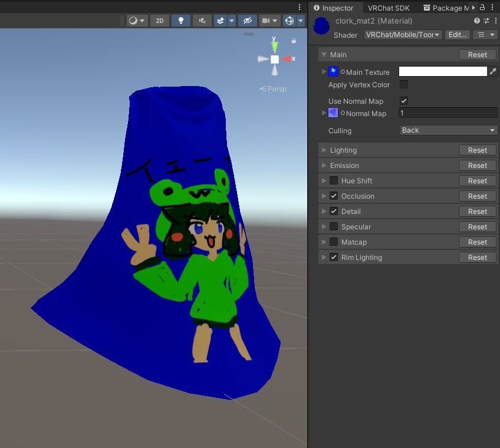
Task: Disable the Use Normal Map checkbox
Action: (x=404, y=101)
